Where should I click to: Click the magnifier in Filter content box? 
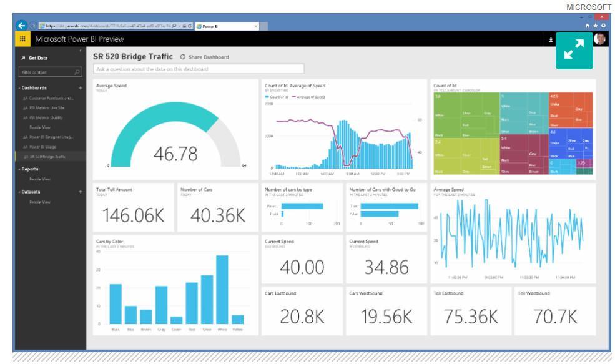(77, 72)
